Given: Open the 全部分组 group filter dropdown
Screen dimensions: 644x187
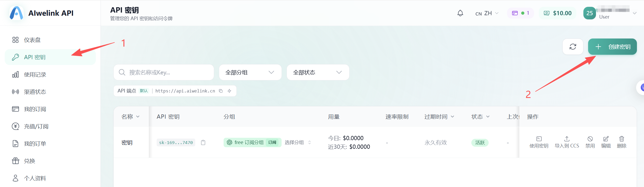Looking at the screenshot, I should click(250, 72).
